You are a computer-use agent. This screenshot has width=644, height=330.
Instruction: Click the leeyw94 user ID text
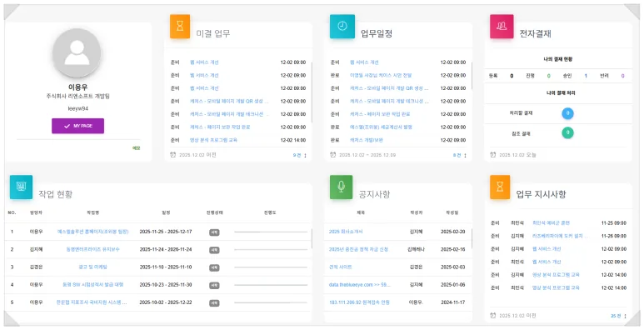77,109
